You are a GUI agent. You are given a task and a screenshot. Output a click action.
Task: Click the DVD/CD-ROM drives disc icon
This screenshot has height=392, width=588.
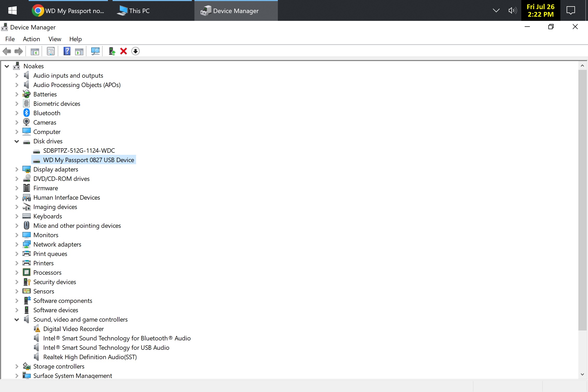pos(27,179)
